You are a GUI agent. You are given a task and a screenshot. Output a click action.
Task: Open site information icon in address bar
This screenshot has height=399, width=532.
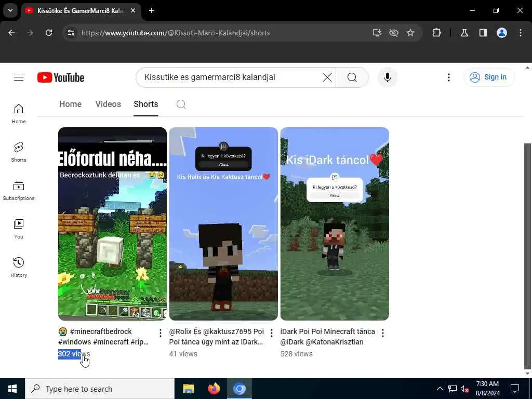[71, 33]
